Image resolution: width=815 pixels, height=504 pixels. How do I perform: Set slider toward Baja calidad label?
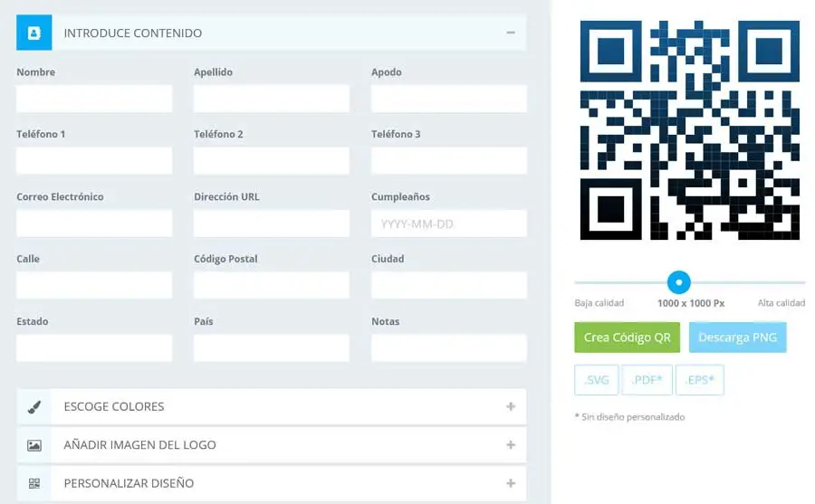(599, 303)
